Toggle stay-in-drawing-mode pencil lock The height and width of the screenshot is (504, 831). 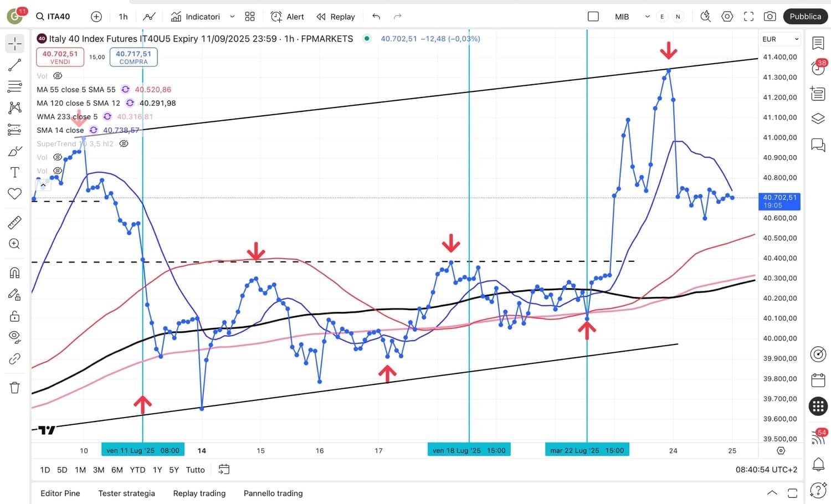pos(15,295)
